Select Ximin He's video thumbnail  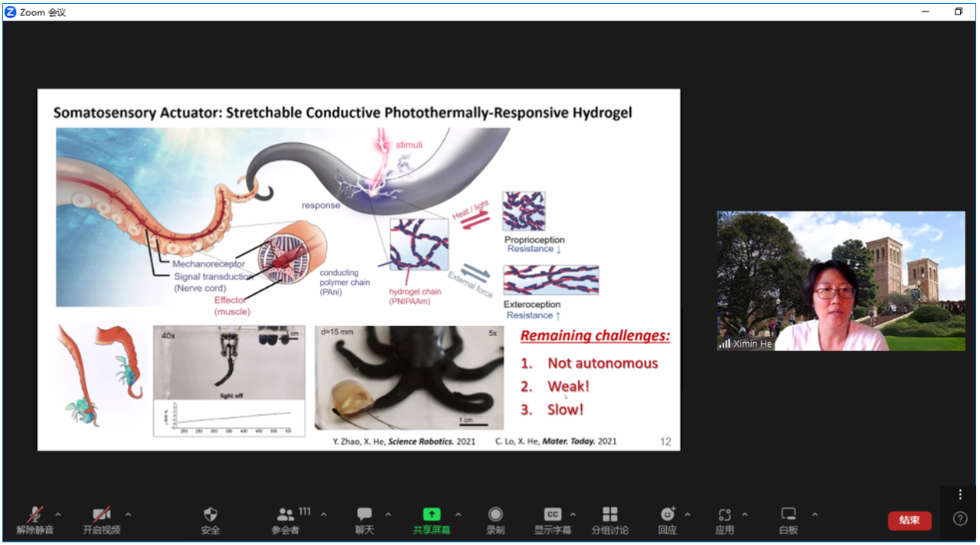(x=841, y=281)
